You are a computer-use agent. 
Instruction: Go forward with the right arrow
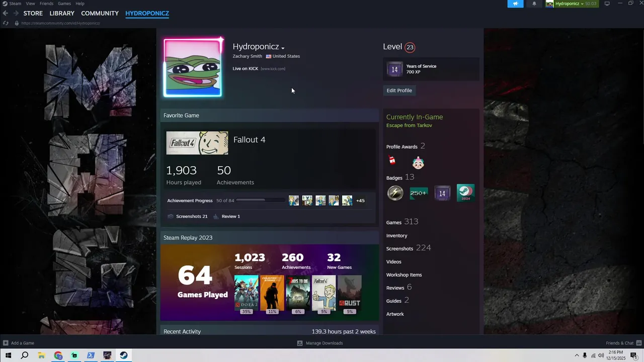tap(16, 13)
